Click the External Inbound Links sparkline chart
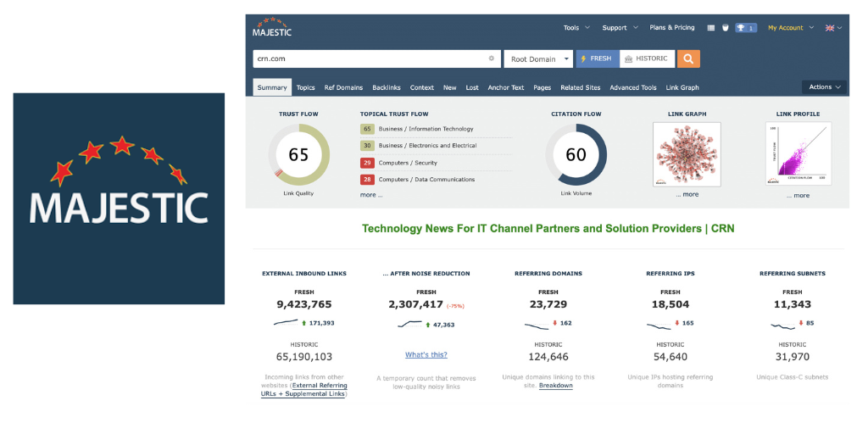Screen dimensions: 868x434 click(x=286, y=323)
